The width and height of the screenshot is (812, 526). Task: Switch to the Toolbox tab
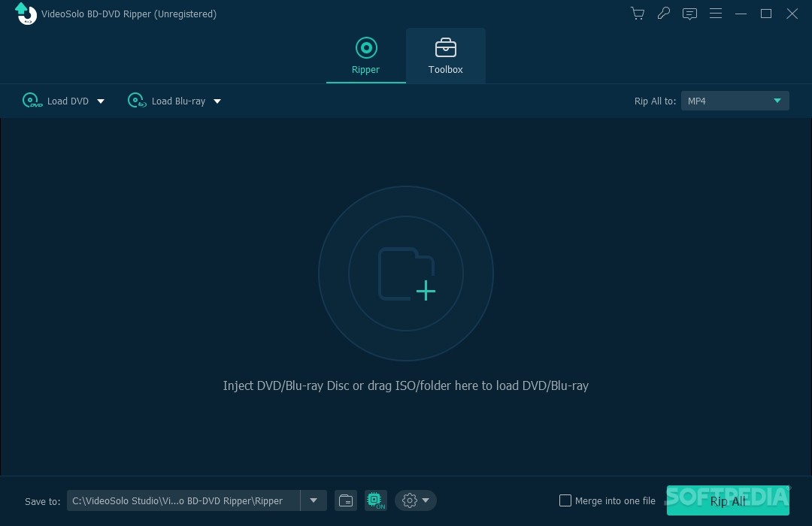pos(445,56)
